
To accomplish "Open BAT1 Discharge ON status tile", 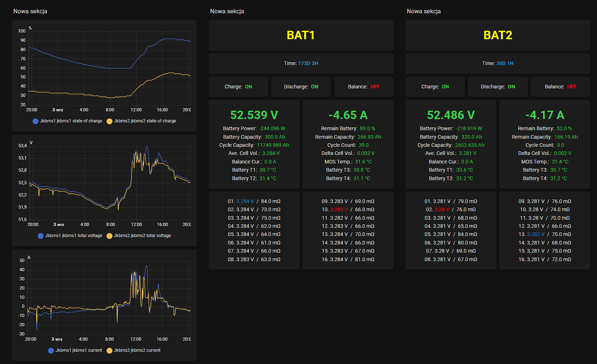I will [301, 87].
